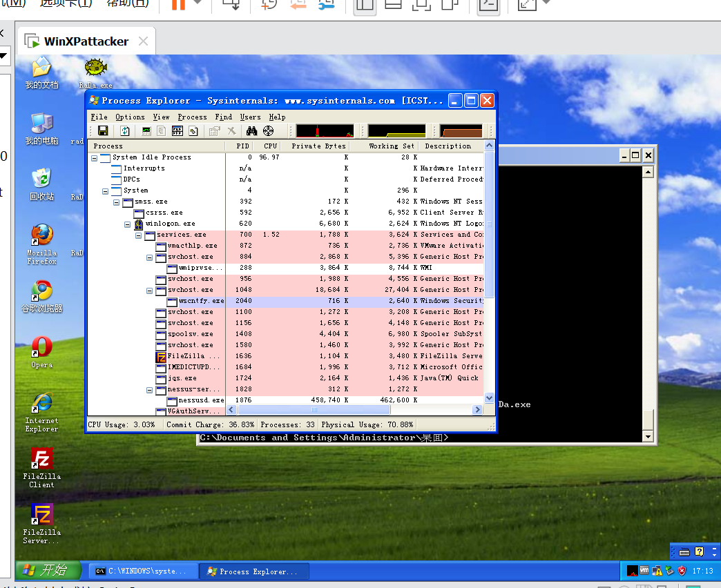
Task: Click the Refresh Now toolbar icon
Action: pyautogui.click(x=125, y=131)
